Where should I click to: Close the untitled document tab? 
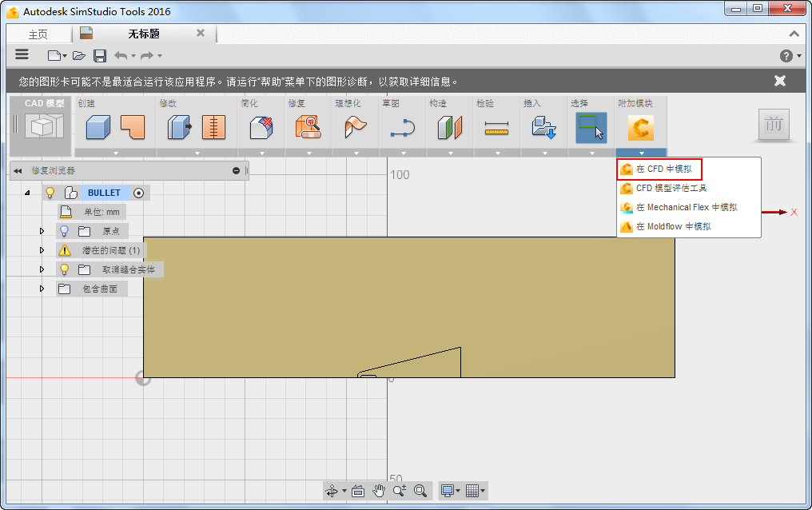(x=201, y=33)
